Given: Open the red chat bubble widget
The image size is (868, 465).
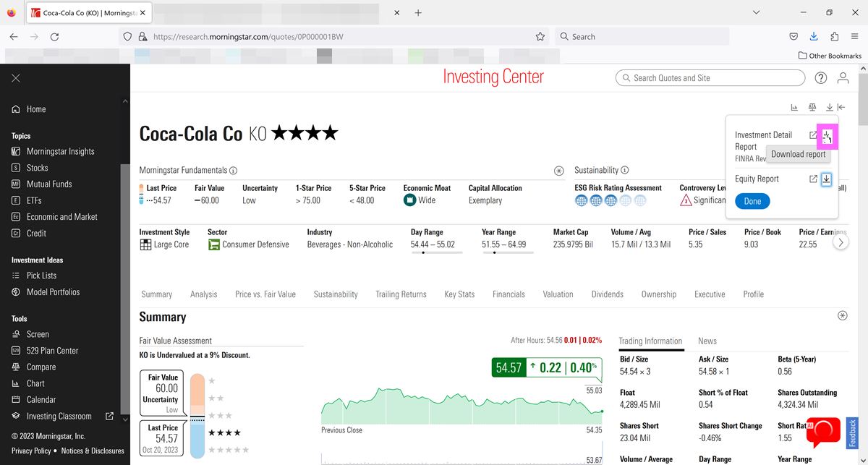Looking at the screenshot, I should [823, 432].
